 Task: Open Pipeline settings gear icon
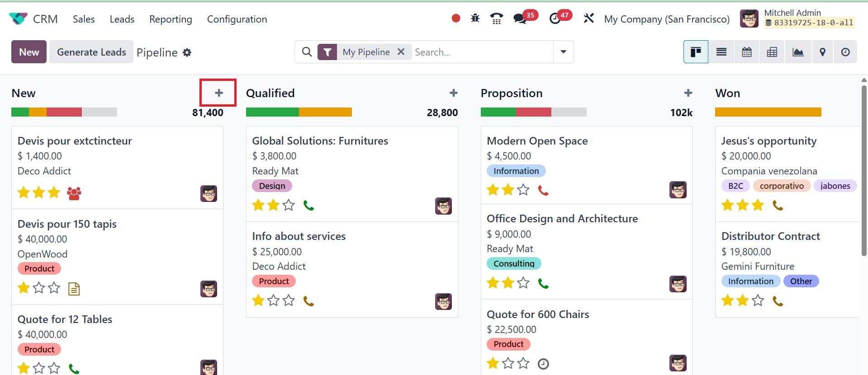(187, 52)
